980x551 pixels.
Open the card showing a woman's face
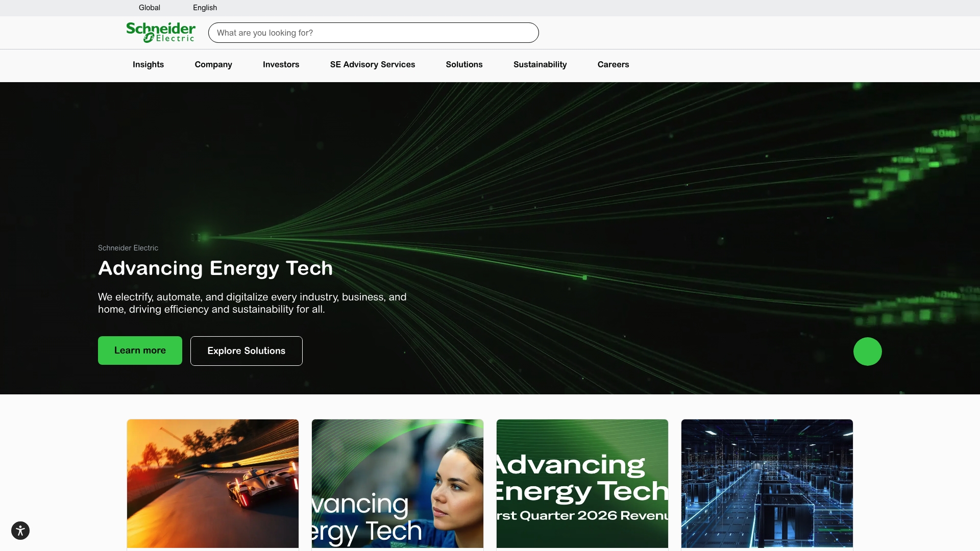tap(398, 484)
